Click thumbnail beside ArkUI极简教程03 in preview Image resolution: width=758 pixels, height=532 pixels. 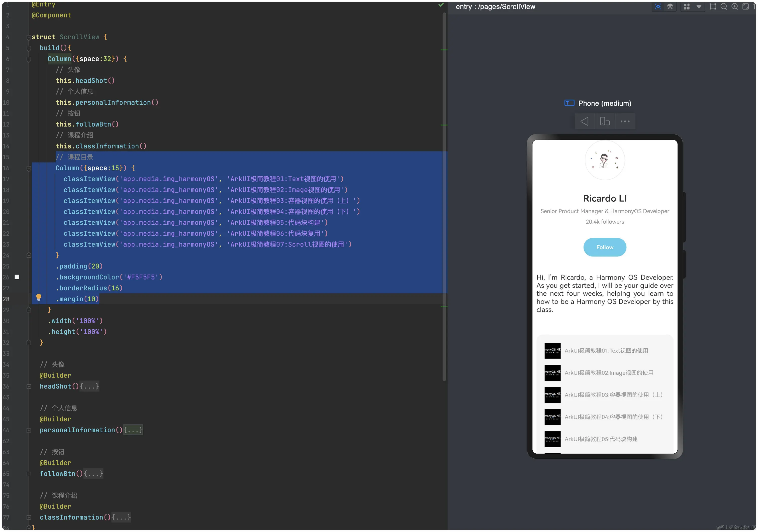pos(552,395)
